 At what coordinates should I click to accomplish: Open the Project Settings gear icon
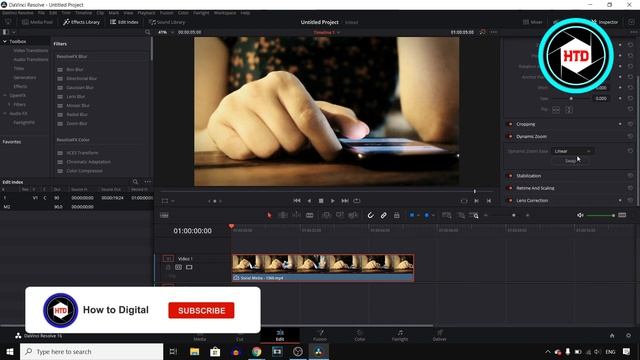point(628,336)
